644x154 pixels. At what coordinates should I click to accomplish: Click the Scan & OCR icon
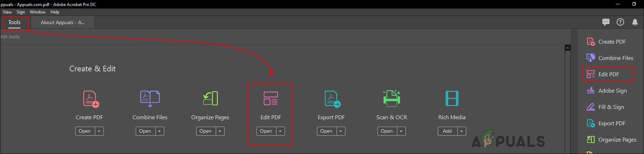392,98
